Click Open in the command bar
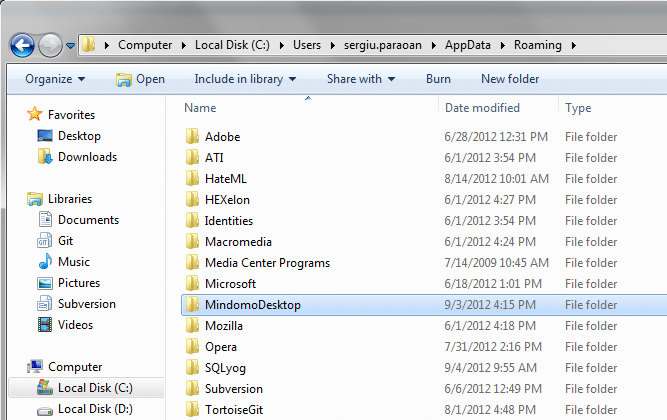 click(x=140, y=79)
